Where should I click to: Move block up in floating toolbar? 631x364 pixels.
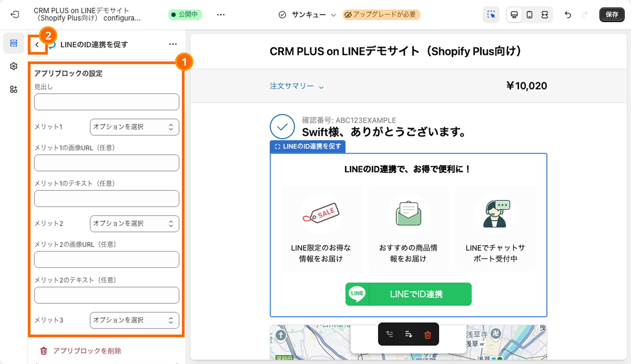click(390, 334)
